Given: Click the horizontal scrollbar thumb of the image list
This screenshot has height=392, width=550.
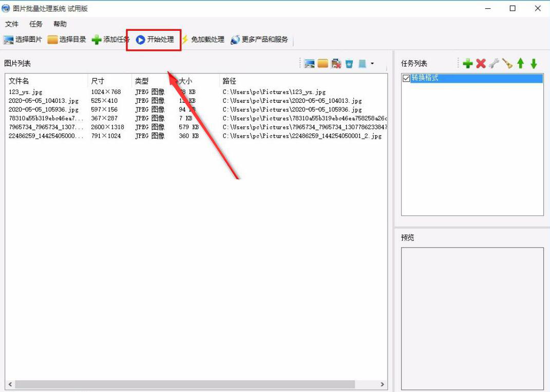Looking at the screenshot, I should [185, 384].
